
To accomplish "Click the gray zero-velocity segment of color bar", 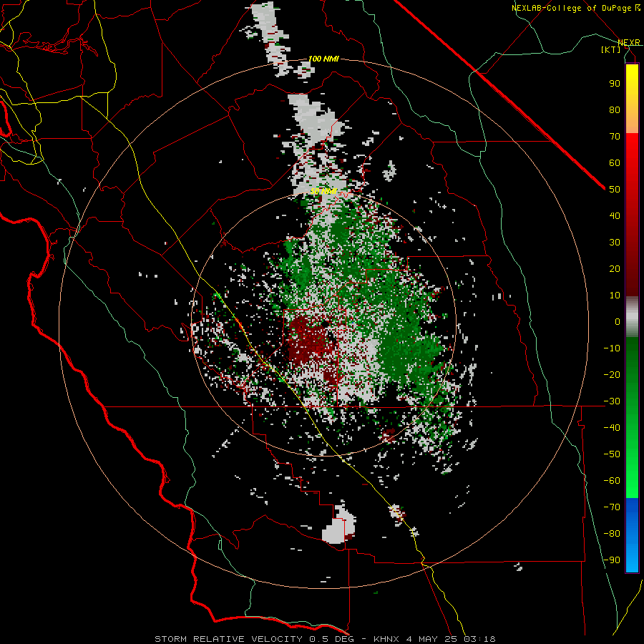I will [632, 317].
